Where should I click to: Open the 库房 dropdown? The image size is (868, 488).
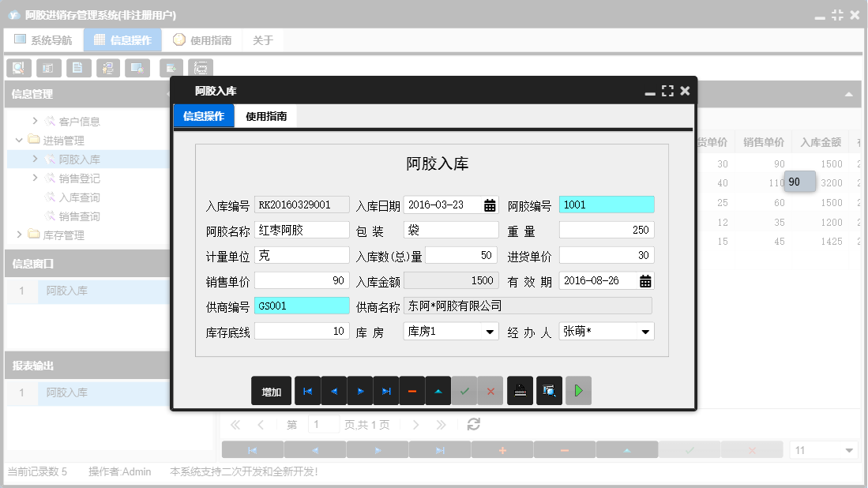pyautogui.click(x=489, y=331)
